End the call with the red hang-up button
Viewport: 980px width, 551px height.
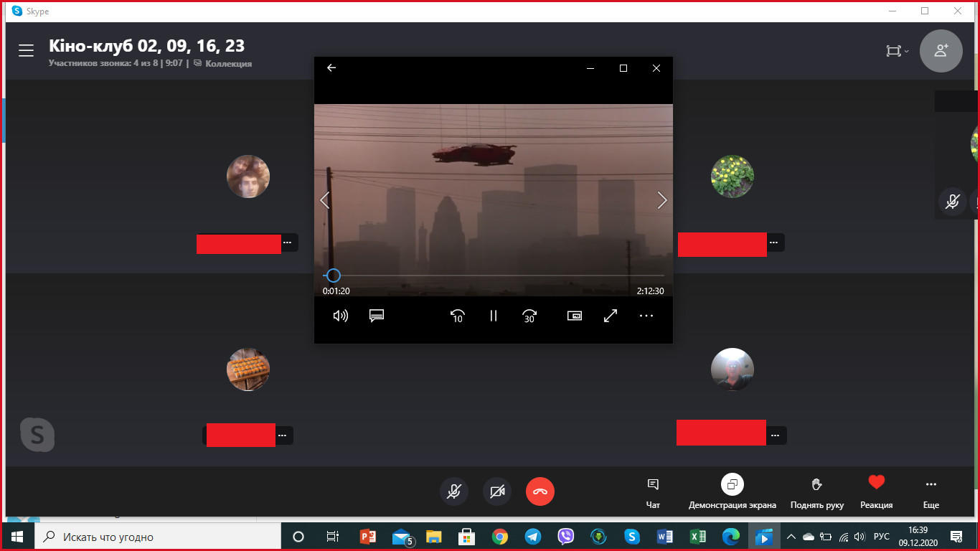[540, 491]
